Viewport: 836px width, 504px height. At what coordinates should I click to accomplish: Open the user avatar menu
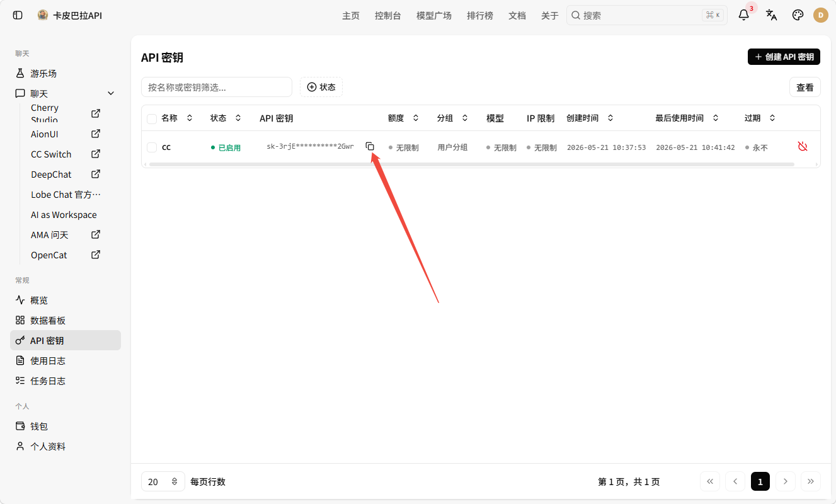821,15
